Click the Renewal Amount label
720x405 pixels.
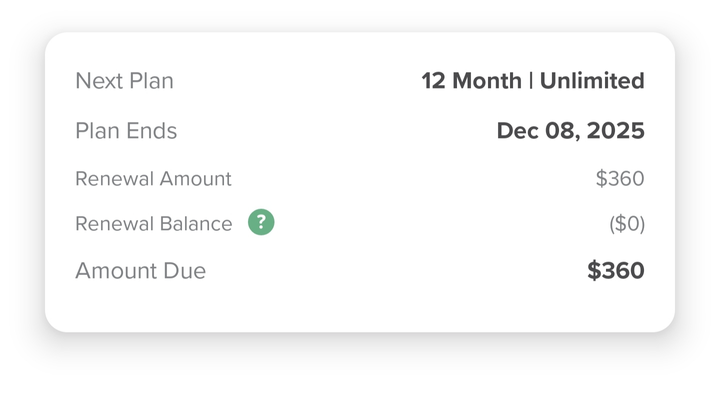click(x=153, y=179)
